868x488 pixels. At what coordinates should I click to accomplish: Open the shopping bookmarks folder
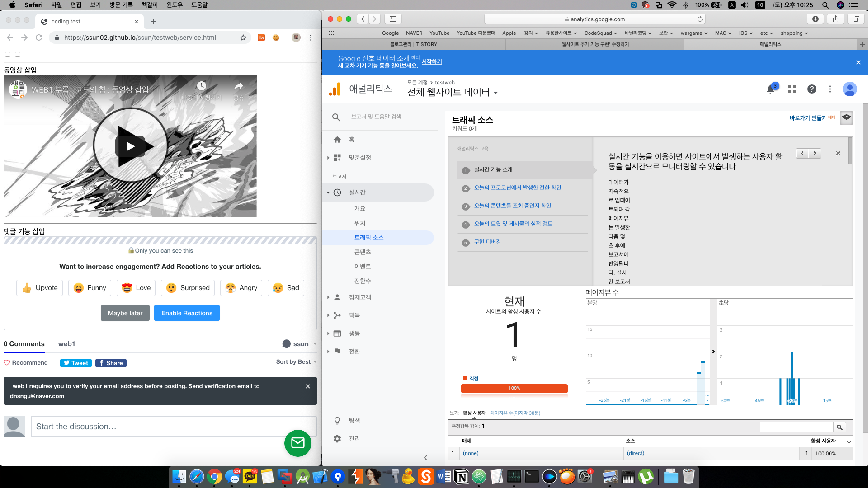click(x=794, y=33)
